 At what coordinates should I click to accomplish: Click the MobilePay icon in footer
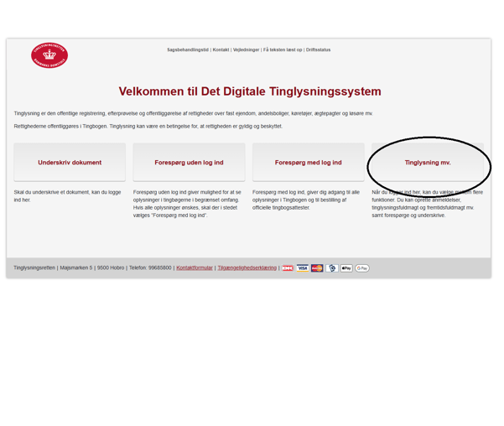[332, 268]
